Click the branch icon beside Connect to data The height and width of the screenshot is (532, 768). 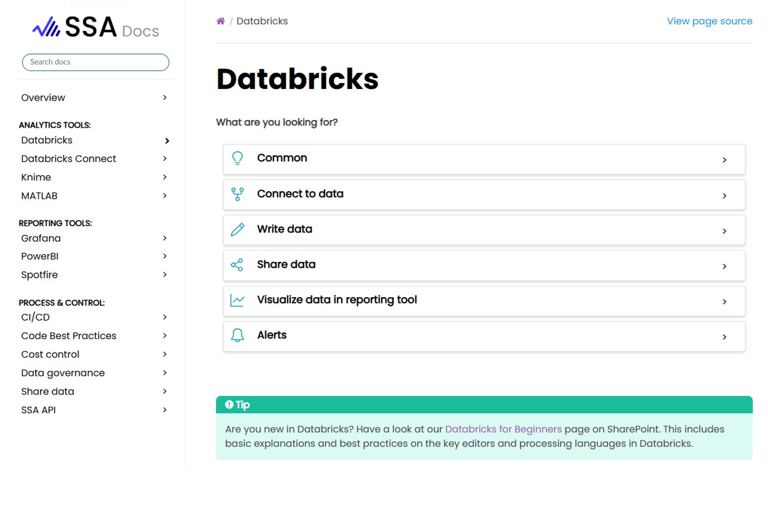point(237,194)
